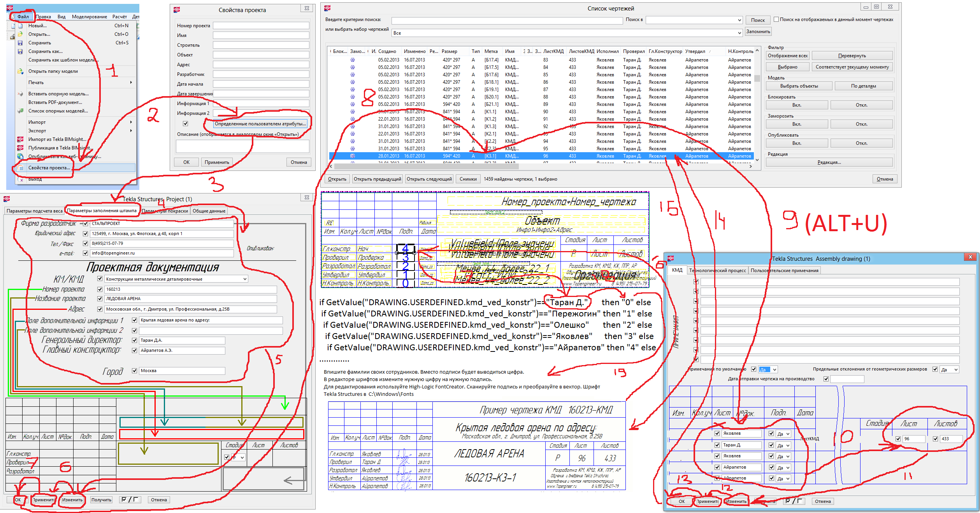This screenshot has width=980, height=513.
Task: Click the Publish as web page globe icon
Action: pos(20,156)
